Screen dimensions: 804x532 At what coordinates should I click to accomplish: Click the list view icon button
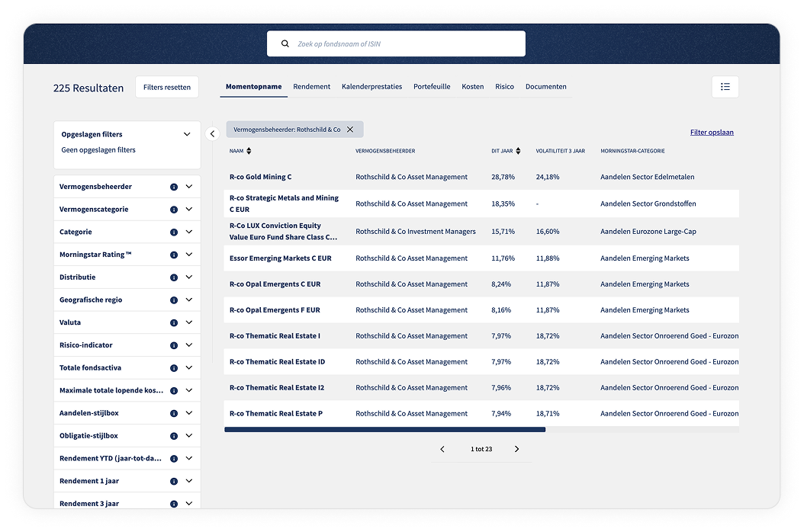pos(725,87)
